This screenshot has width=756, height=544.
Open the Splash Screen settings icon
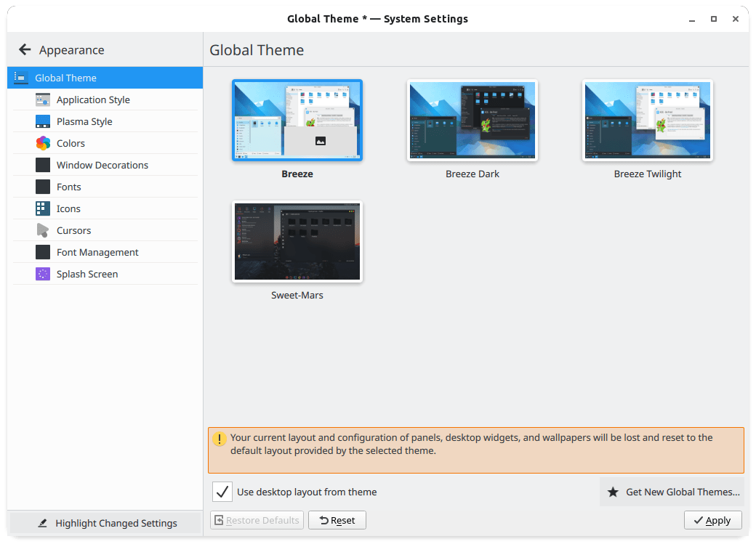point(41,274)
